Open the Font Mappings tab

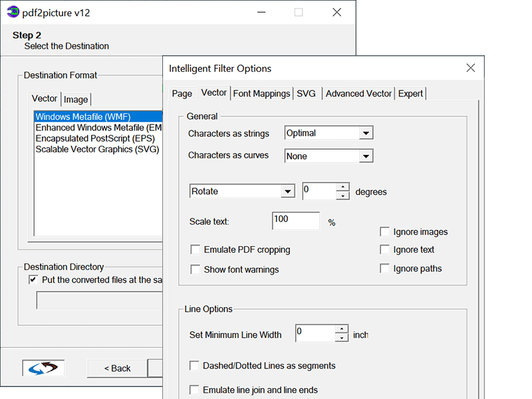tap(261, 94)
